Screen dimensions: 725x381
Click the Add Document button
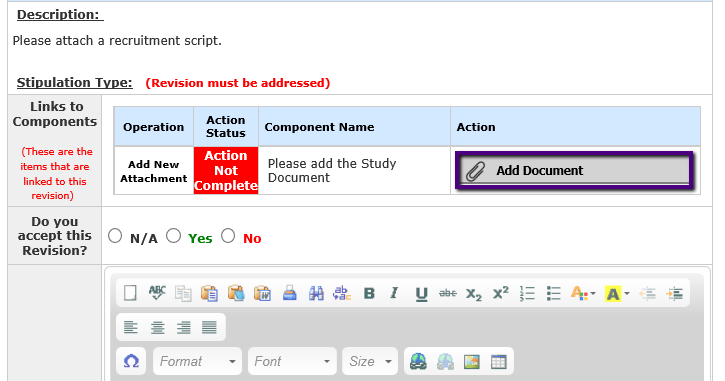[x=574, y=170]
